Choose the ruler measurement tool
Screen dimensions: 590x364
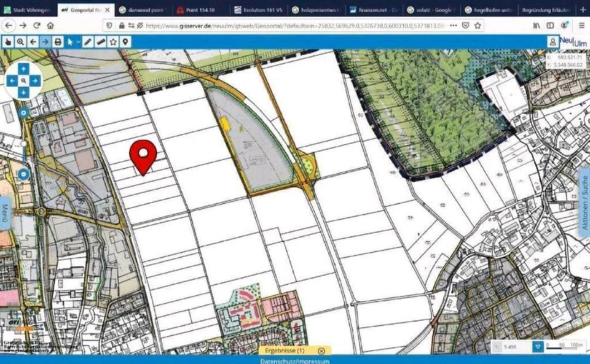coord(100,42)
